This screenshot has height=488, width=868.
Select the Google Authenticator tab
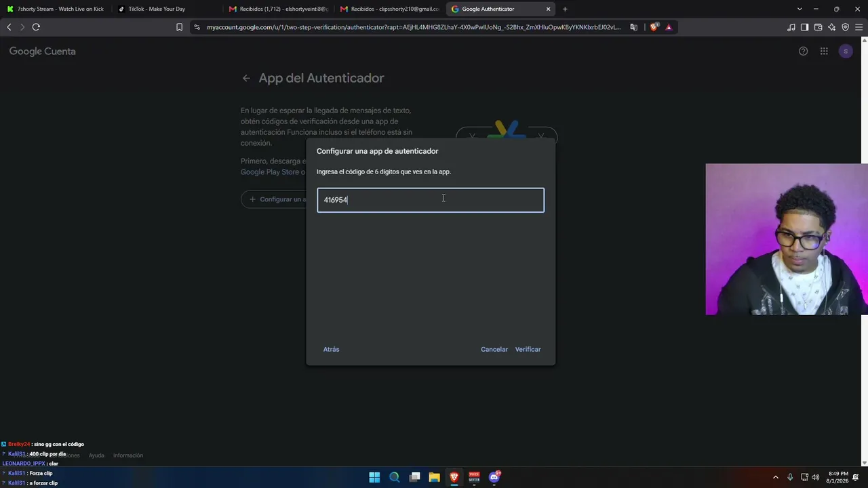500,9
